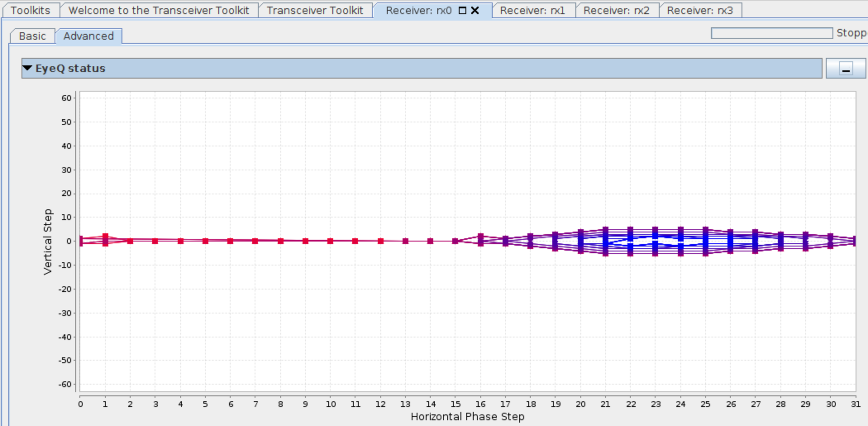
Task: Go to the Receiver: rx3 tab
Action: coord(700,10)
